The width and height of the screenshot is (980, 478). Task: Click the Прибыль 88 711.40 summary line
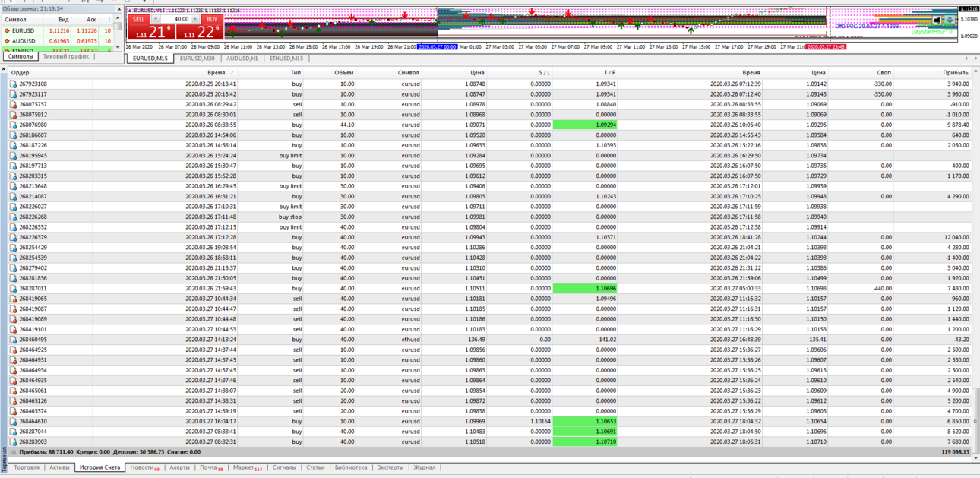click(110, 452)
